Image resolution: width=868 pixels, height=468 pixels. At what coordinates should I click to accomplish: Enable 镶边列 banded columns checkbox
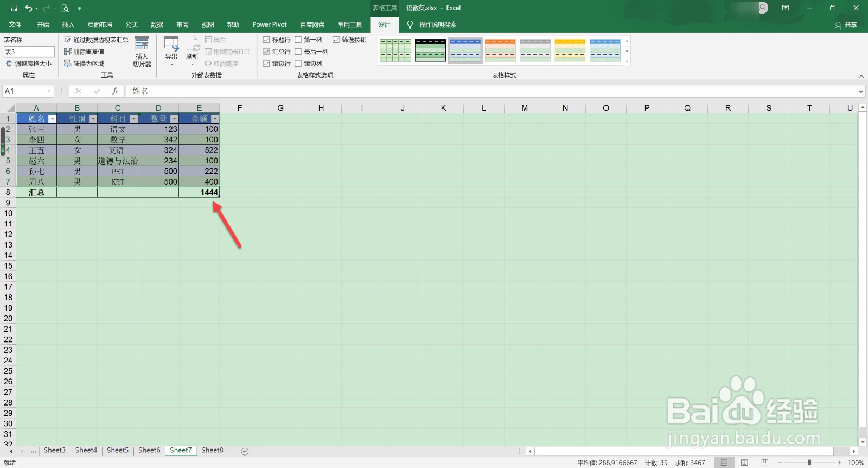pos(298,64)
